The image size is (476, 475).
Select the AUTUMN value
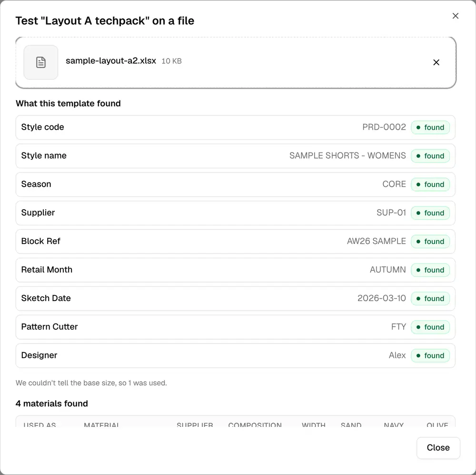pyautogui.click(x=387, y=270)
